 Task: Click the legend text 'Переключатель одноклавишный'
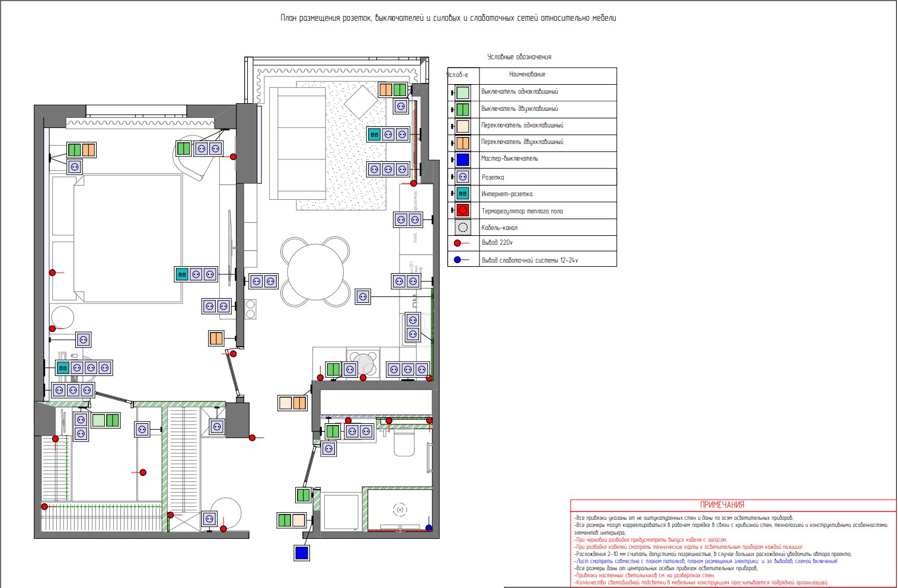pyautogui.click(x=522, y=126)
